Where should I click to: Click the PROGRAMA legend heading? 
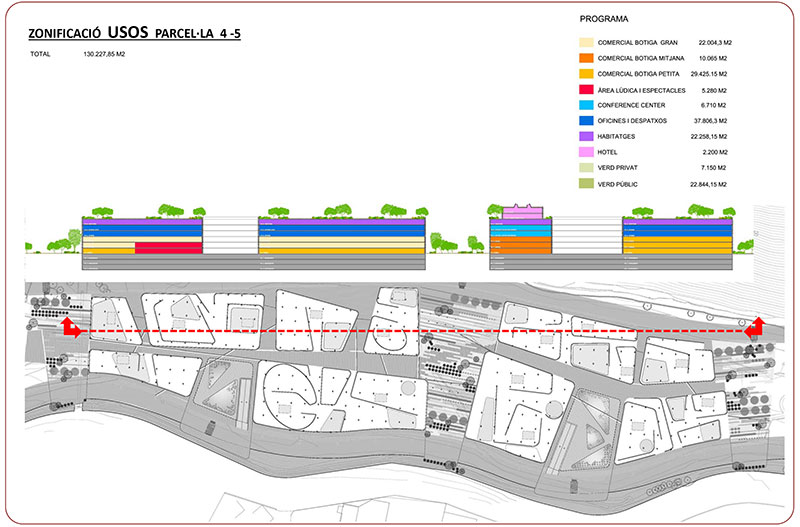coord(604,19)
